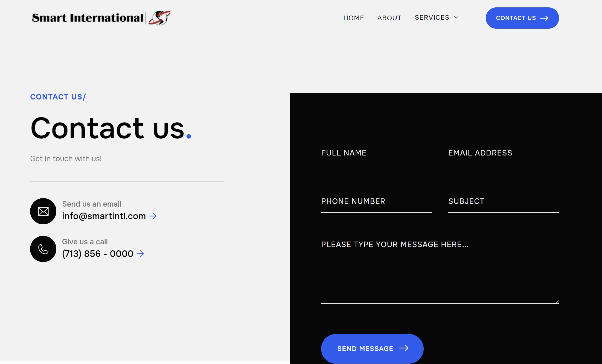Click the info@smartintl.com email link
The width and height of the screenshot is (602, 364).
tap(104, 216)
